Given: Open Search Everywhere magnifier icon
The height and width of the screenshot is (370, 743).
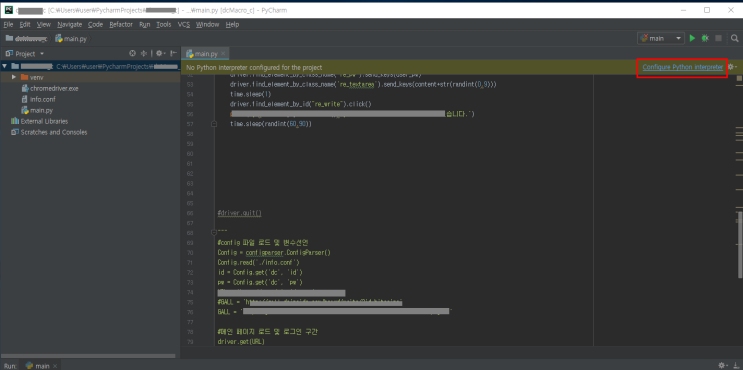Looking at the screenshot, I should (x=734, y=38).
